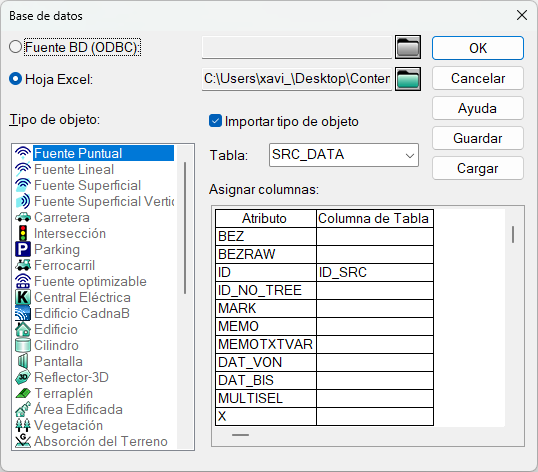This screenshot has height=472, width=538.
Task: Click the ODBC source folder browse icon
Action: click(x=408, y=47)
